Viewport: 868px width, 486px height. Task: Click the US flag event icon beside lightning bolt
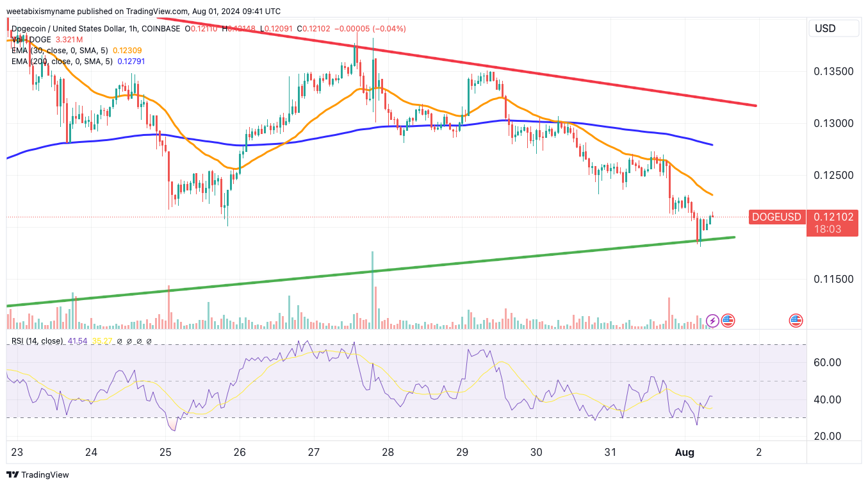728,321
